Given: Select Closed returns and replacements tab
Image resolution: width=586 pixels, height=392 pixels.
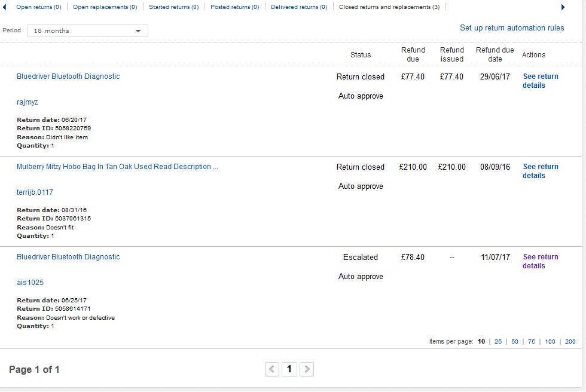Looking at the screenshot, I should tap(389, 7).
